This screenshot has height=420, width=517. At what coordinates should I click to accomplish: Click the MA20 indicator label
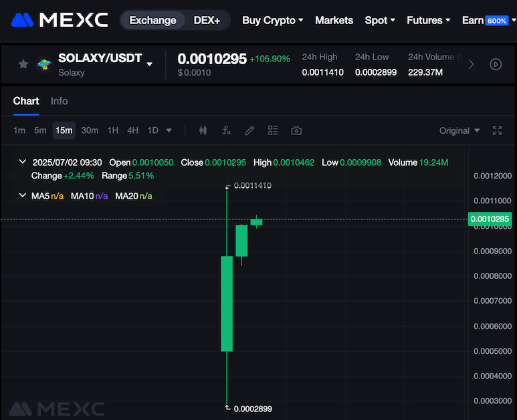134,196
